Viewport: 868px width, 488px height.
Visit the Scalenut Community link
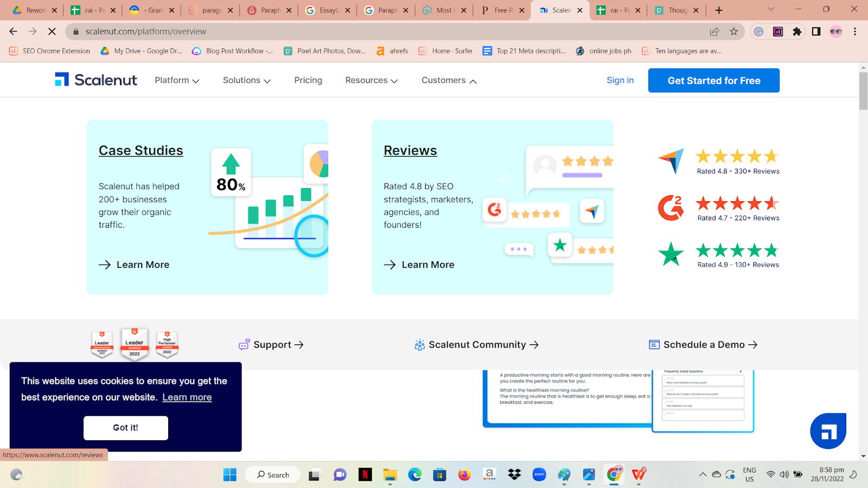477,344
